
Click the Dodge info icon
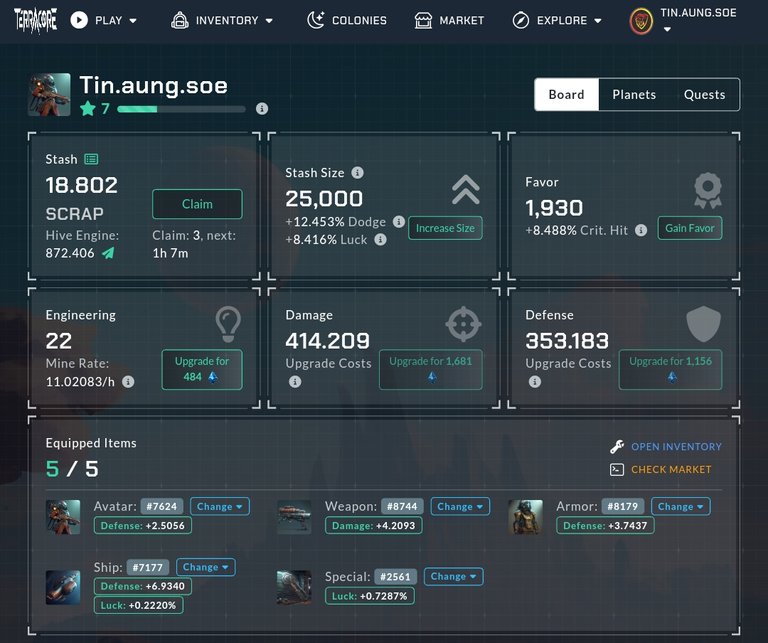tap(399, 222)
